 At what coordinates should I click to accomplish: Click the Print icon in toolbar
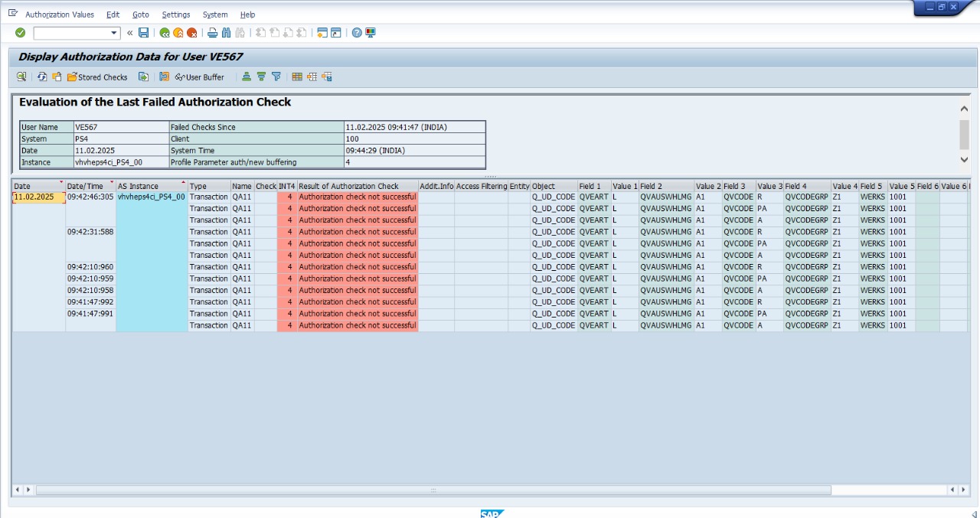click(213, 33)
